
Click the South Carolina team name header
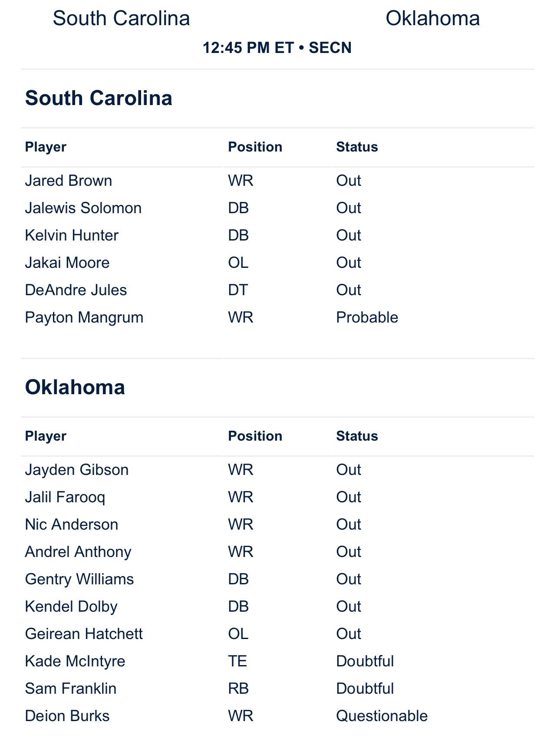[x=121, y=19]
